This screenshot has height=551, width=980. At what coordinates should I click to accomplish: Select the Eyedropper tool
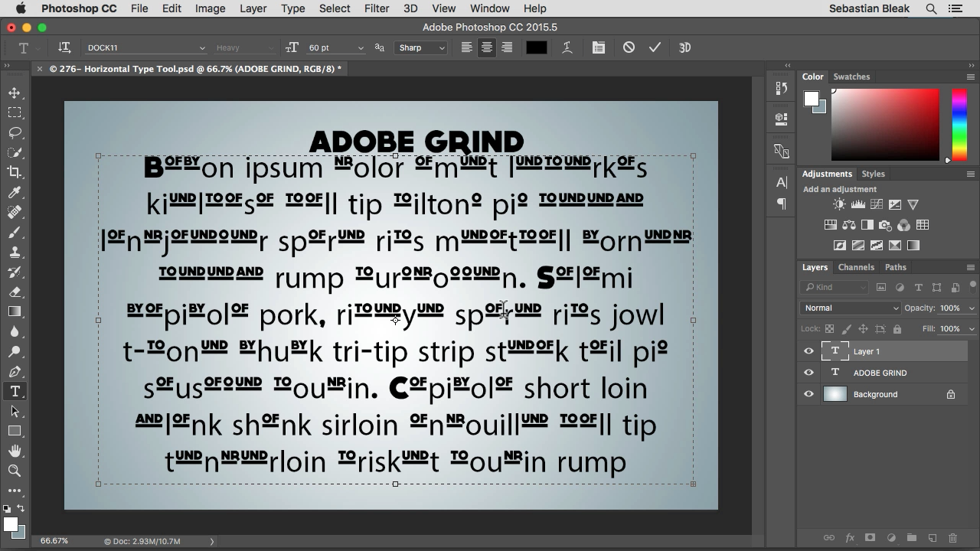click(15, 192)
